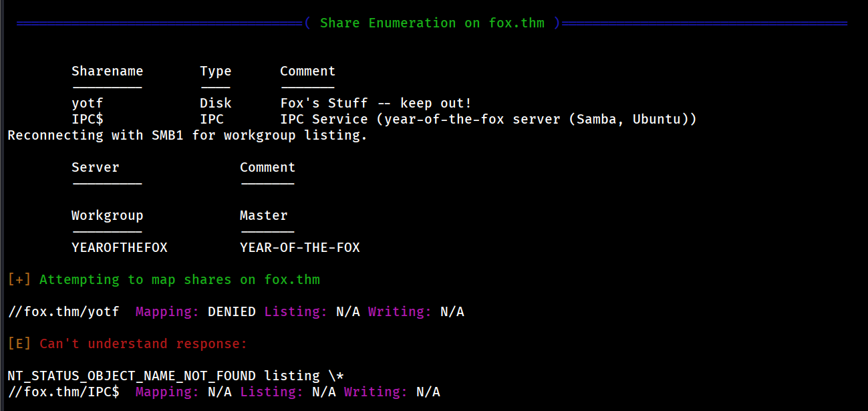This screenshot has width=868, height=411.
Task: Click the 'Reconnecting with SMB1' line
Action: (x=187, y=136)
